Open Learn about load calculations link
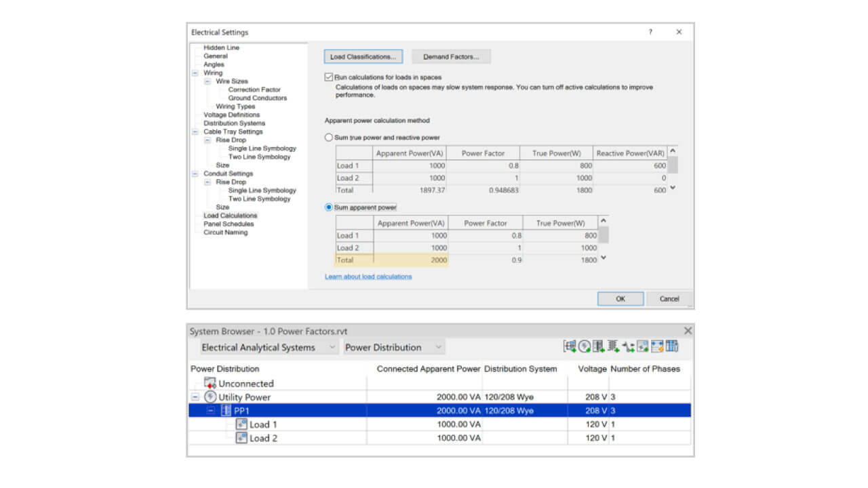The height and width of the screenshot is (488, 868). (x=368, y=277)
